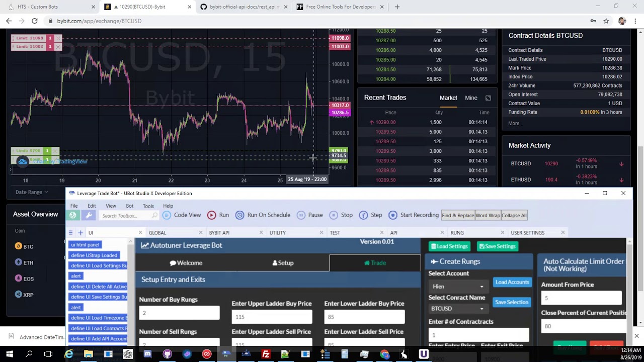This screenshot has width=644, height=362.
Task: Run the Leverage Trade Bot script
Action: (218, 215)
